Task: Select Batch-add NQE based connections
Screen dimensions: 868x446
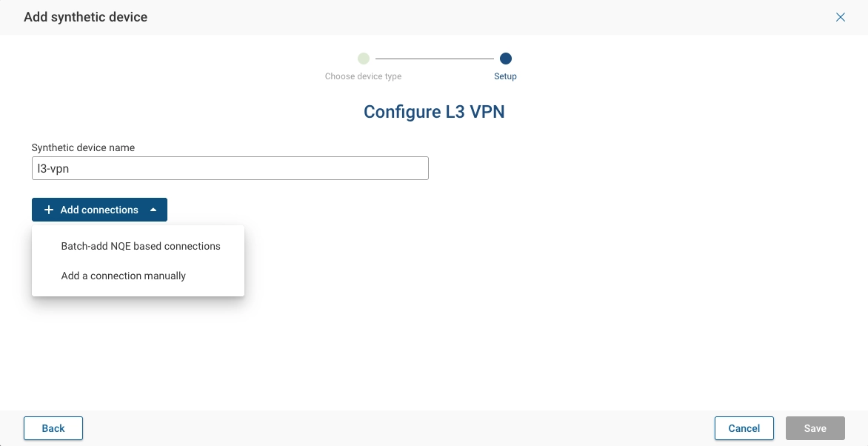Action: coord(141,246)
